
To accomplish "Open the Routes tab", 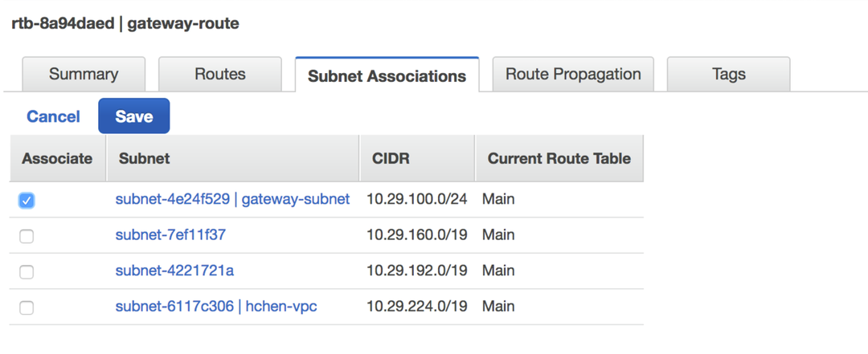I will click(219, 75).
